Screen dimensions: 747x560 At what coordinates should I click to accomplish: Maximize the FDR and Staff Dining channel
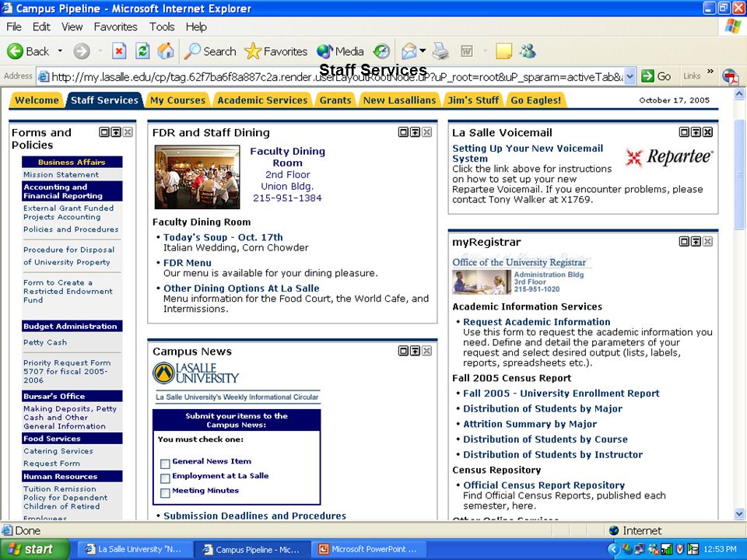click(403, 132)
